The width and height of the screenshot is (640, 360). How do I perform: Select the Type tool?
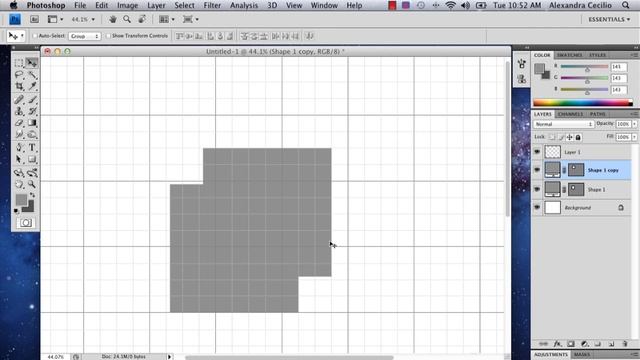[x=32, y=147]
